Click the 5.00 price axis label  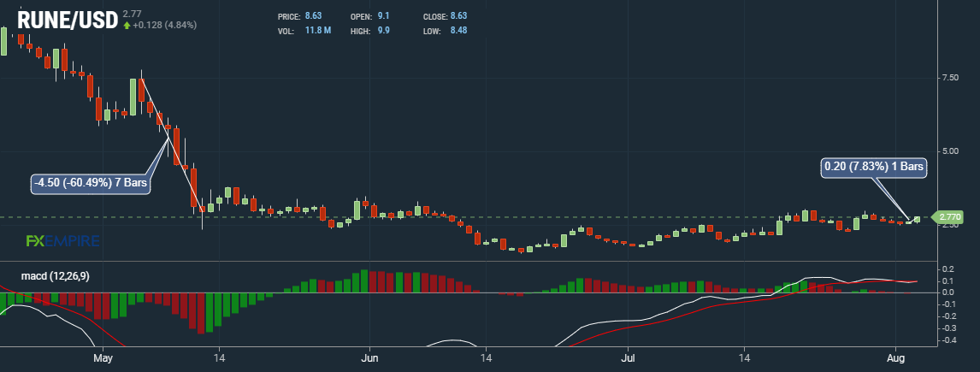[x=950, y=151]
